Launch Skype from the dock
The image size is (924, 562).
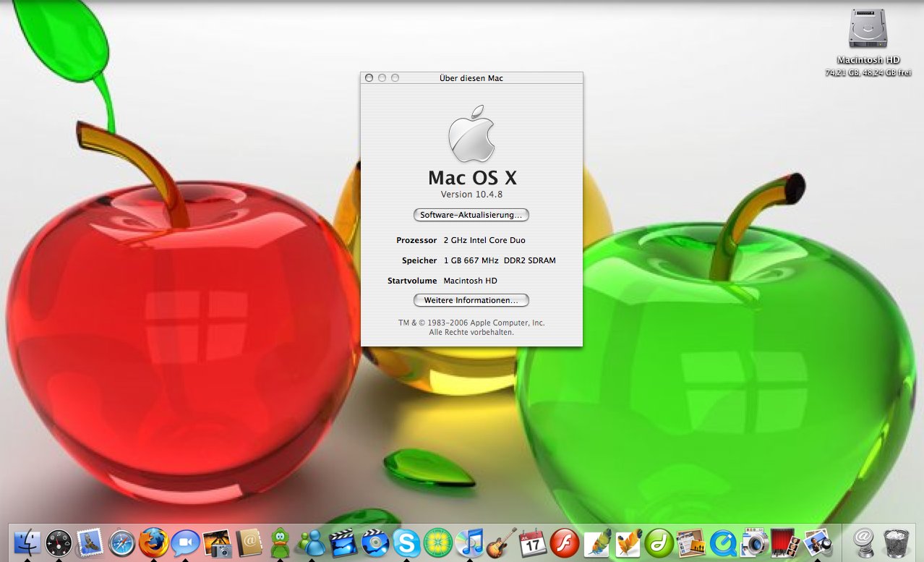point(406,542)
